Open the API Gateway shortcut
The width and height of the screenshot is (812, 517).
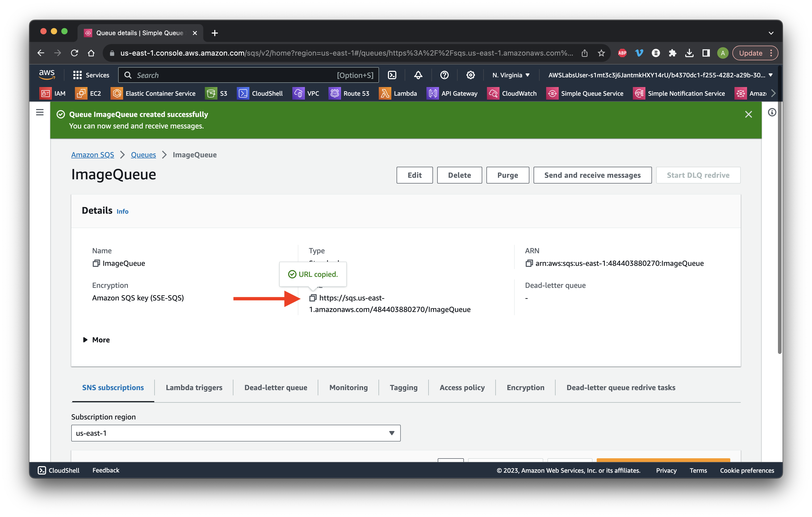(452, 93)
